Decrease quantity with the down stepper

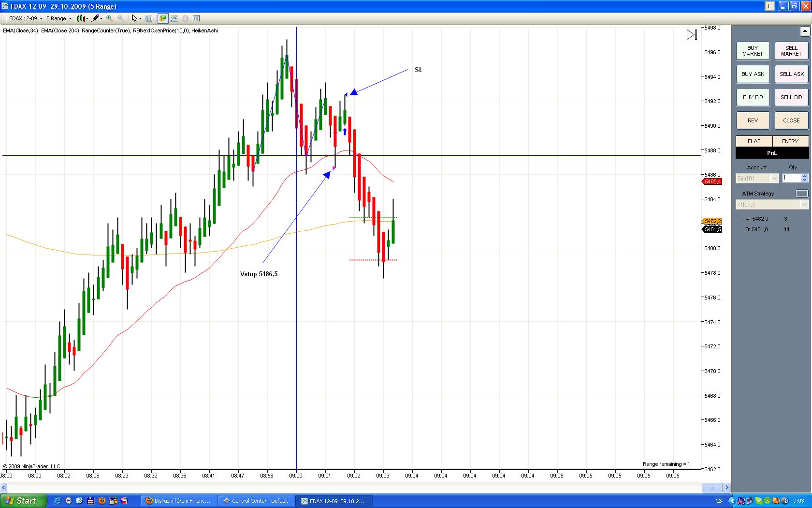pos(805,180)
